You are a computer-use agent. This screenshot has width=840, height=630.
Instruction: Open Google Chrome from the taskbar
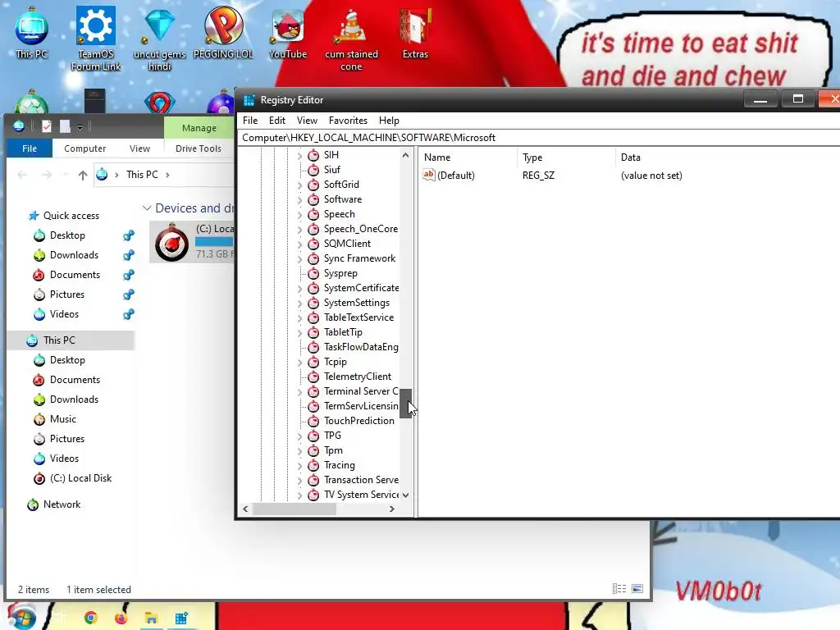tap(91, 619)
